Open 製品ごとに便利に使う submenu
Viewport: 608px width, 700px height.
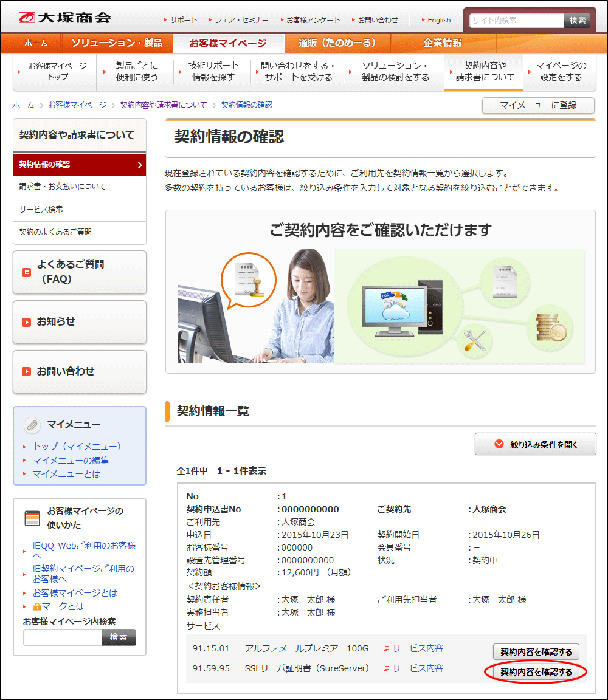click(x=136, y=72)
